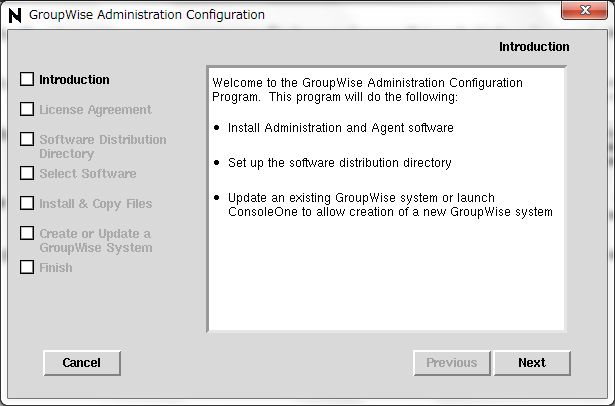The width and height of the screenshot is (615, 406).
Task: Select the Finish step label
Action: pyautogui.click(x=56, y=268)
